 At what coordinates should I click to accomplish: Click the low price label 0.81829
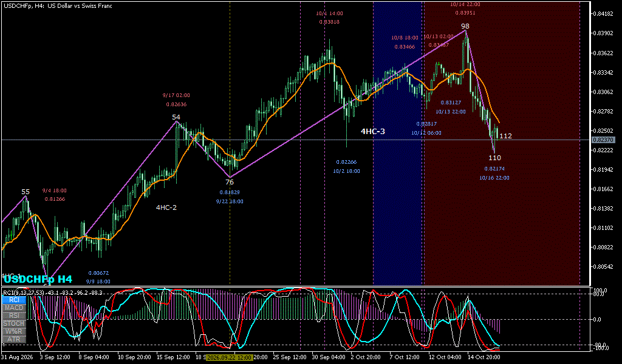click(230, 192)
